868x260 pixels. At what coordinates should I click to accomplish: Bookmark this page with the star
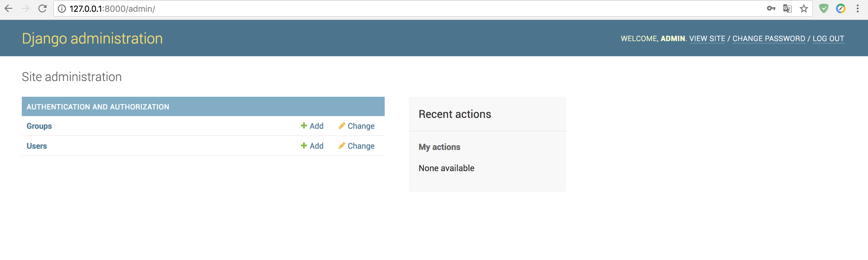click(804, 8)
